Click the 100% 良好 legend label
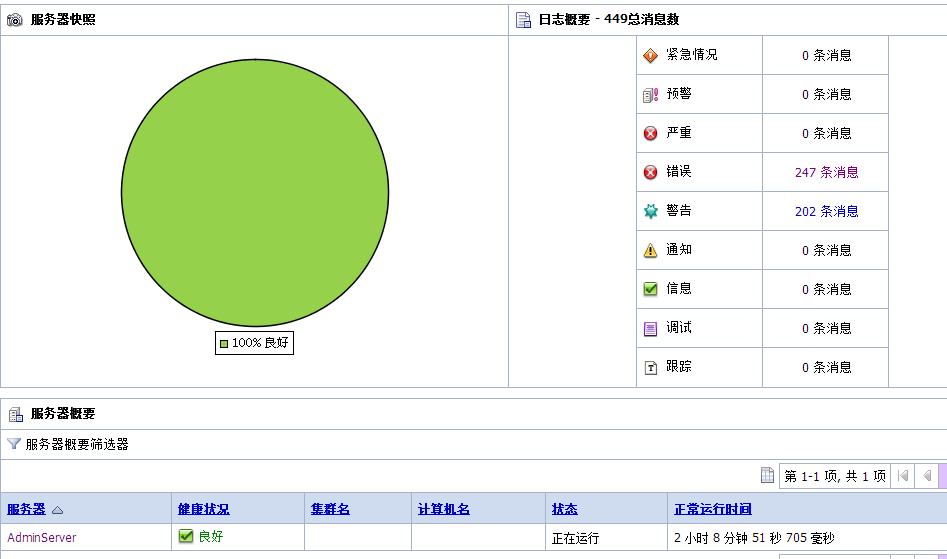Screen dimensions: 947x559 click(260, 343)
